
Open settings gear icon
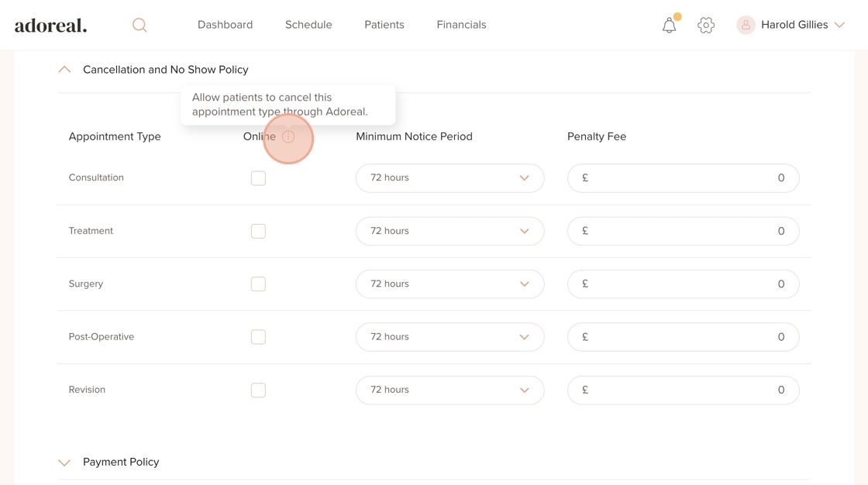pyautogui.click(x=706, y=25)
